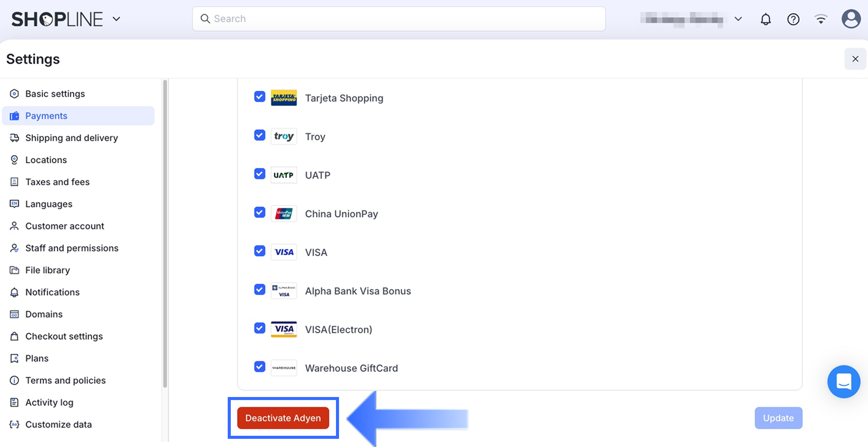
Task: Expand the SHOPLINE logo dropdown
Action: [x=116, y=19]
